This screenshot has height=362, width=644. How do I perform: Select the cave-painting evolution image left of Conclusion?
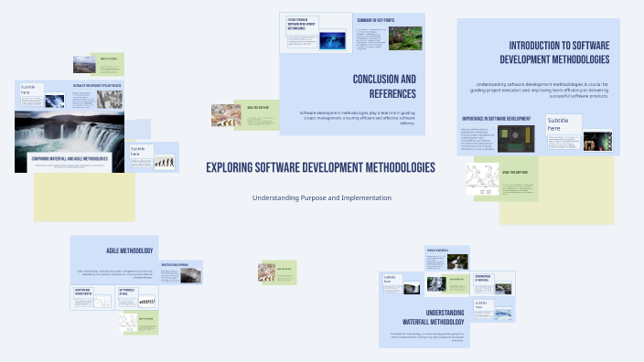[x=226, y=115]
